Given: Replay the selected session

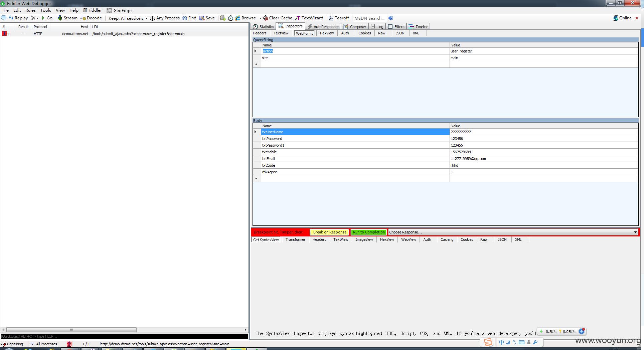Looking at the screenshot, I should (x=18, y=18).
